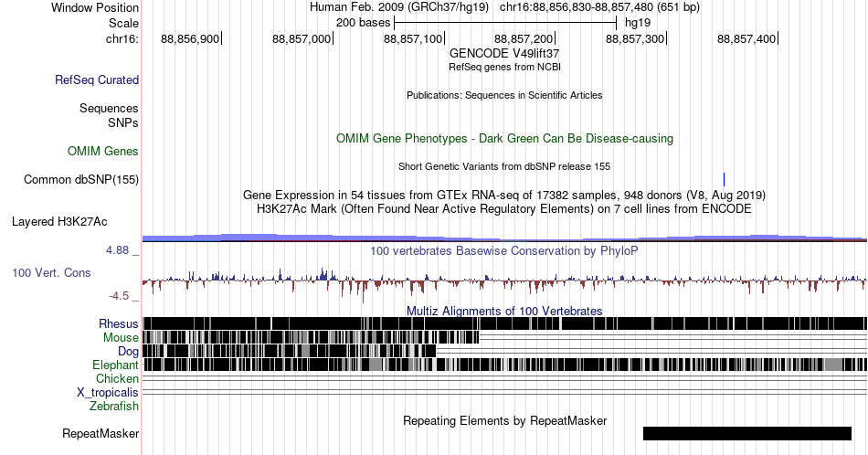Select the Common dbSNP(155) track label
Screen dimensions: 868x455
[80, 179]
